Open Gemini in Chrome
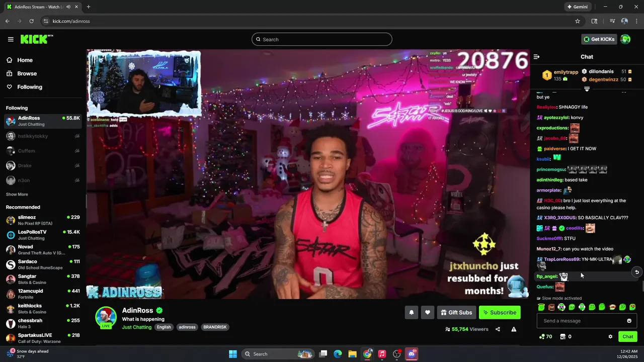Screen dimensions: 644x362 point(577,7)
